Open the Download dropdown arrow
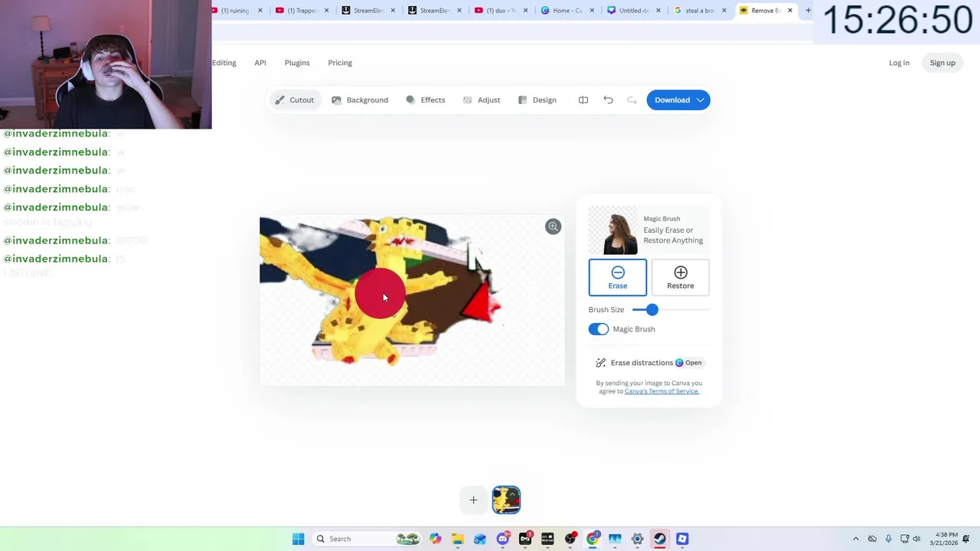980x551 pixels. (x=700, y=100)
